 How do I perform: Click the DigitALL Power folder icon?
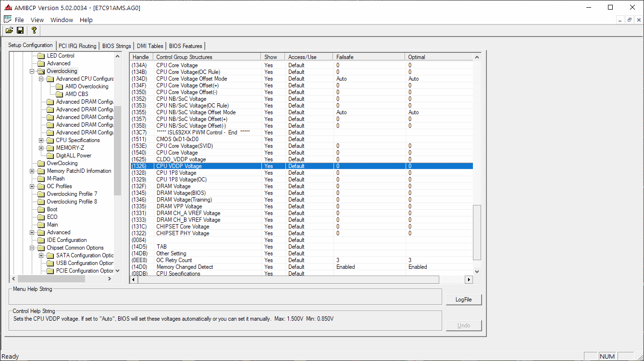[50, 156]
